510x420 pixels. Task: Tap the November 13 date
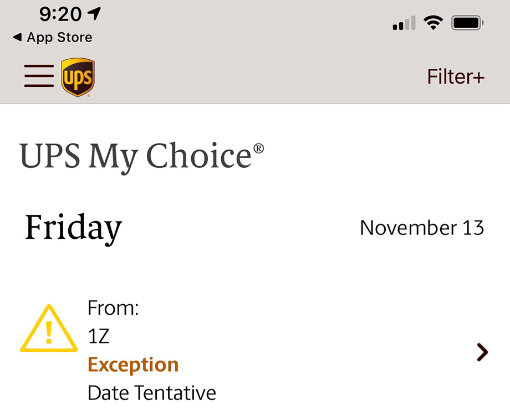tap(422, 228)
